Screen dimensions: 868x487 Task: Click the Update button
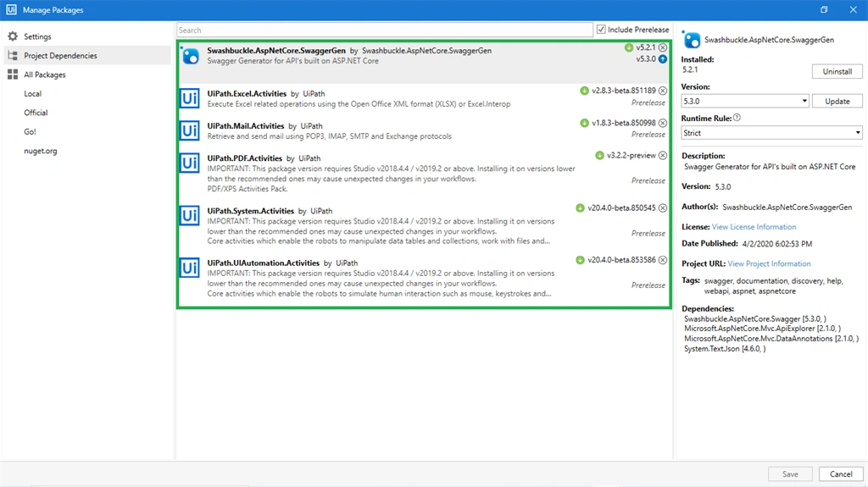837,102
